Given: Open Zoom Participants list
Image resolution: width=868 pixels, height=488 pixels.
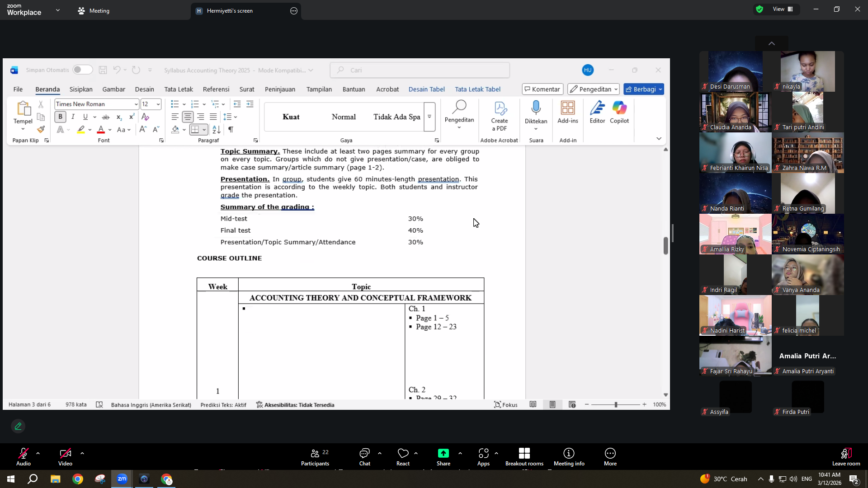Looking at the screenshot, I should click(315, 457).
